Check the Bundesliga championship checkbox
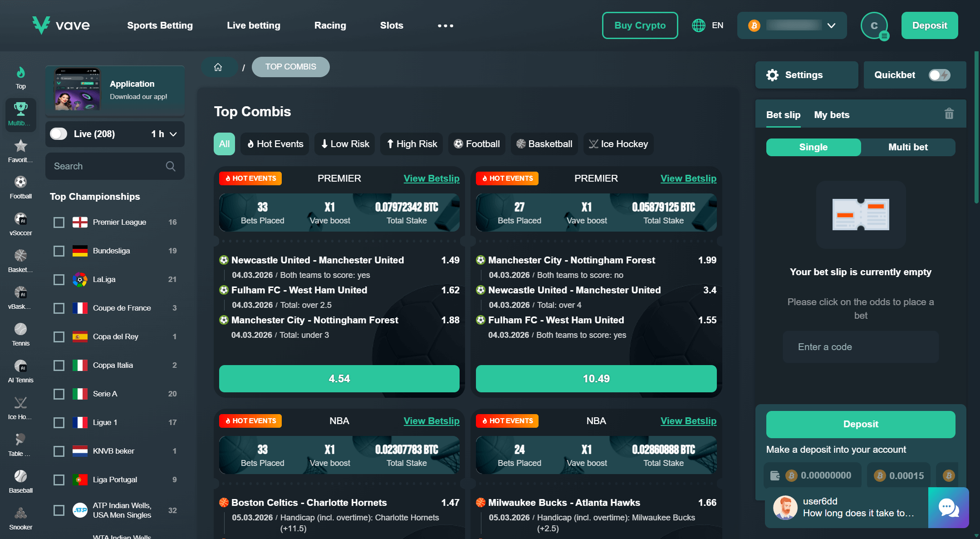 [x=59, y=251]
